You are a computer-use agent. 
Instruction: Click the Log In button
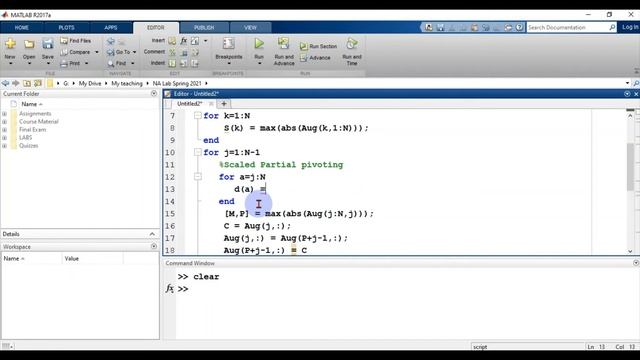tap(630, 27)
